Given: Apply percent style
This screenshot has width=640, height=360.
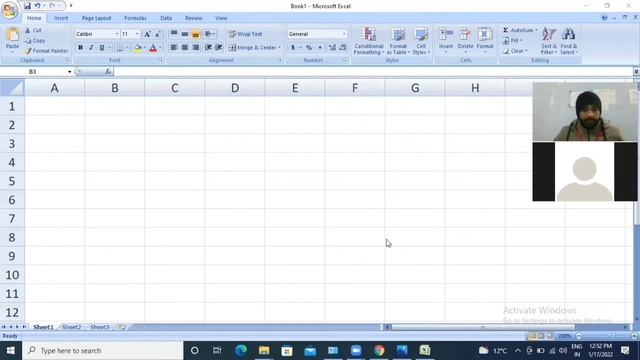Looking at the screenshot, I should coord(309,48).
